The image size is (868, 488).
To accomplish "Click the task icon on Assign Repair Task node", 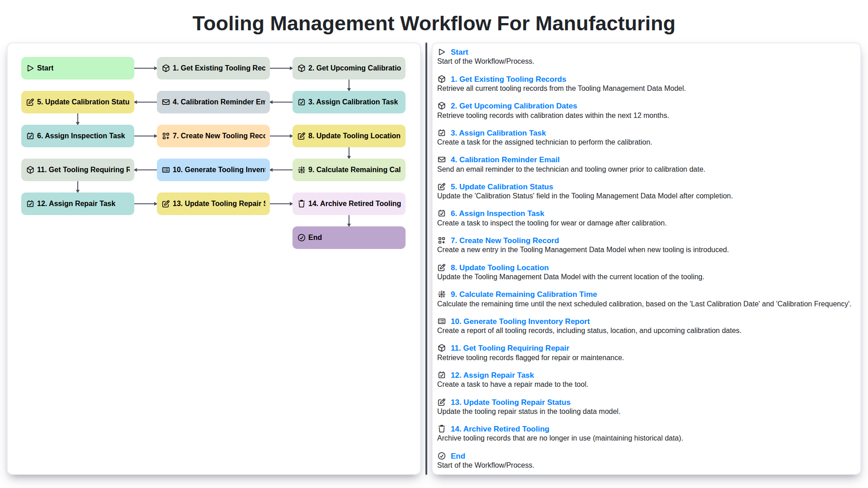I will (x=30, y=203).
